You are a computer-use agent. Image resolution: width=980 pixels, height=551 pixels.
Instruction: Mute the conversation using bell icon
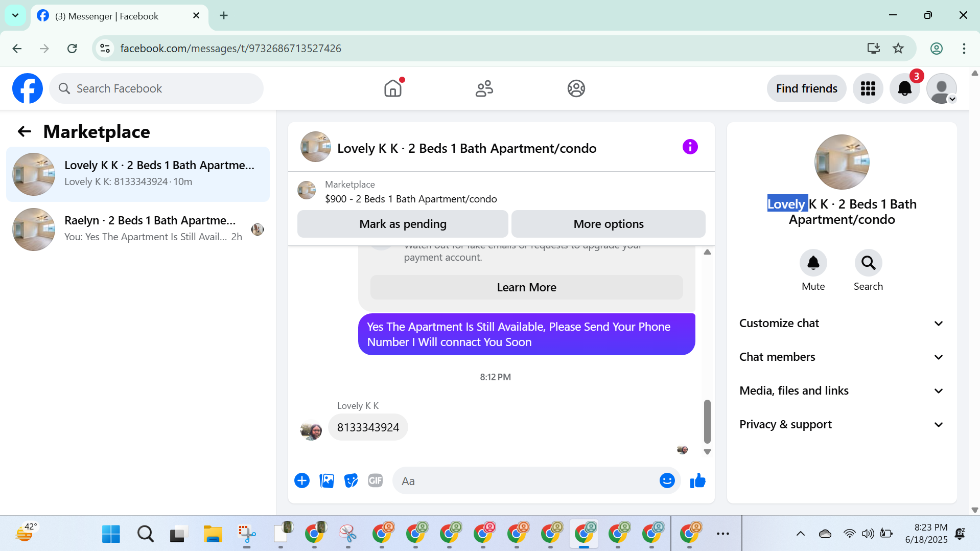[x=813, y=263]
